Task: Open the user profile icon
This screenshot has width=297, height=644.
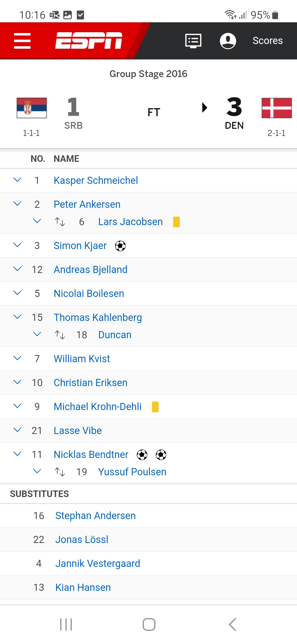Action: point(228,41)
